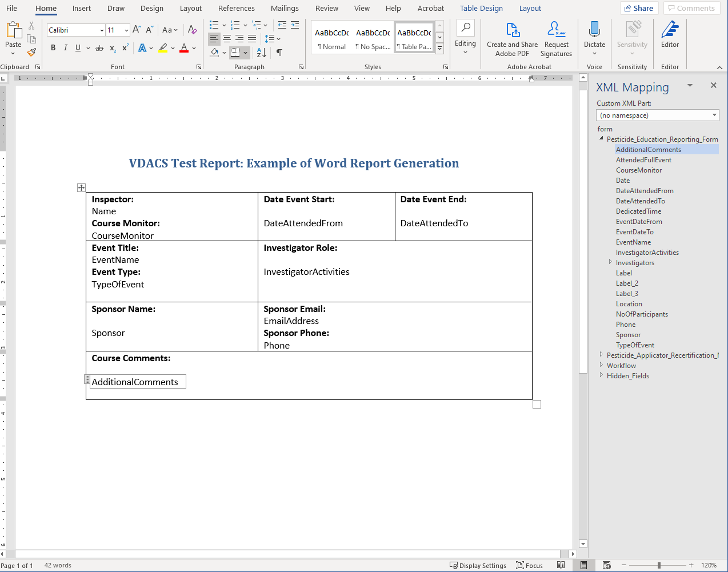Apply the No Spacing style
Viewport: 728px width, 572px height.
click(x=373, y=39)
